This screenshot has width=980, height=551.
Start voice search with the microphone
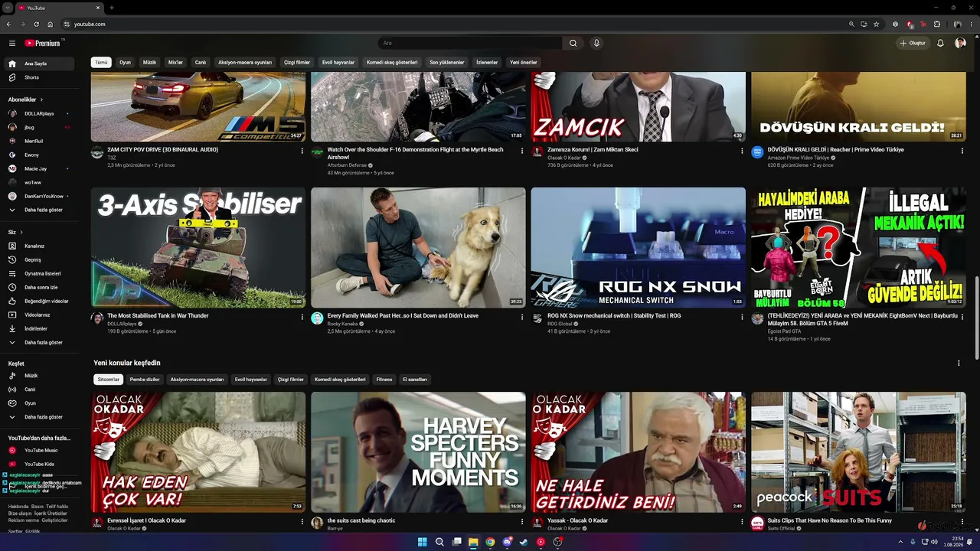[596, 44]
